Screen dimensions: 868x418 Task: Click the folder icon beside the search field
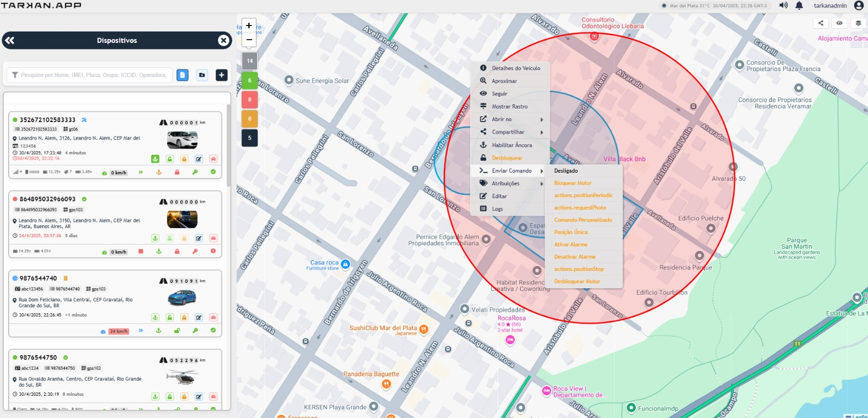202,75
